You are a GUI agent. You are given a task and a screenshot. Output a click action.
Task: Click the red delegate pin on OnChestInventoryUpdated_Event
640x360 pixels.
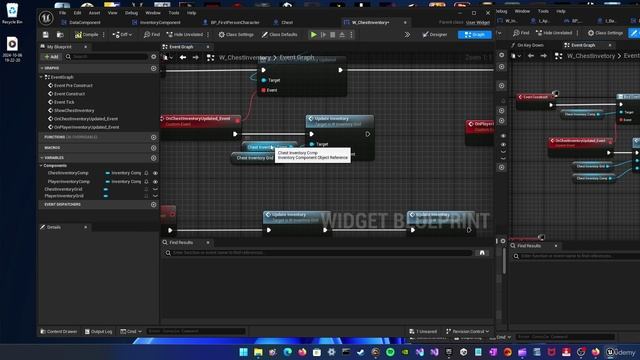237,121
